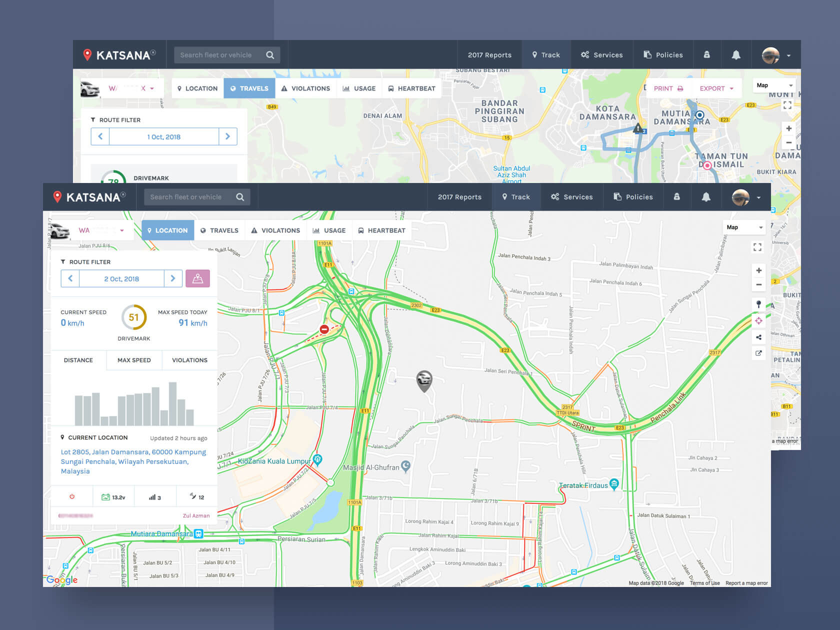The width and height of the screenshot is (840, 630).
Task: Click the Masjid Al-Ghufran map marker
Action: tap(405, 466)
